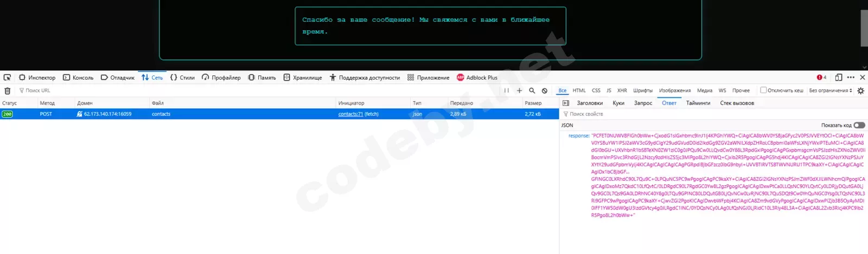Sort by the Передано column header

485,103
